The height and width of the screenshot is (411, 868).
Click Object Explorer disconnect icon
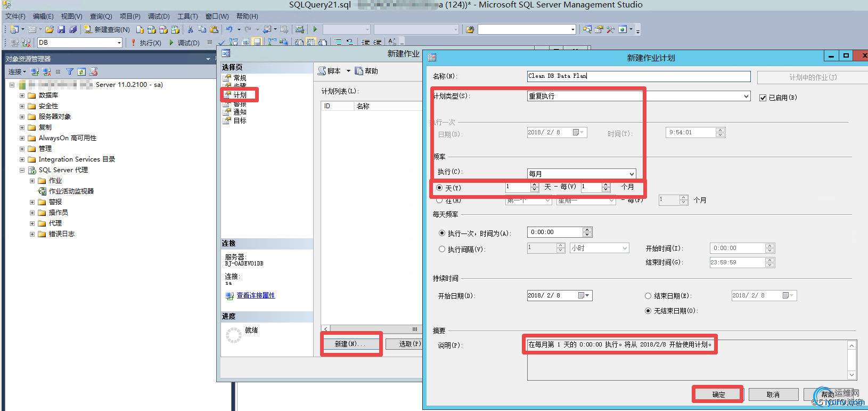47,71
